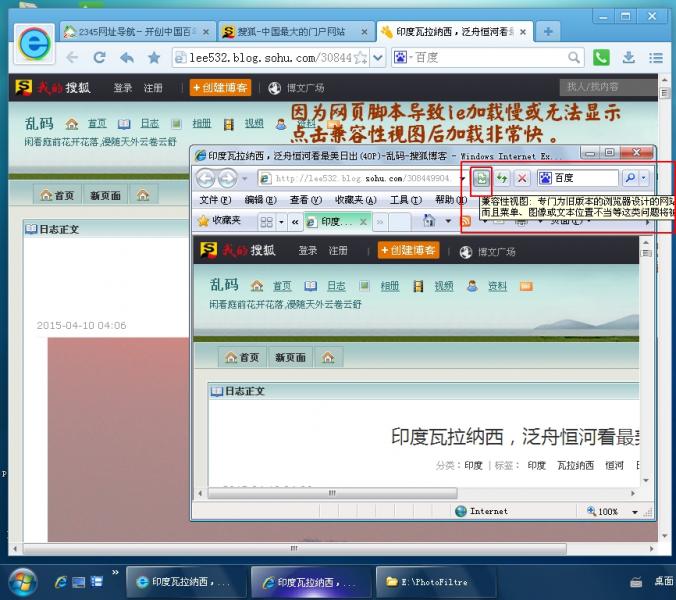Open the 查看(V) menu in IE
The width and height of the screenshot is (676, 600).
click(306, 200)
